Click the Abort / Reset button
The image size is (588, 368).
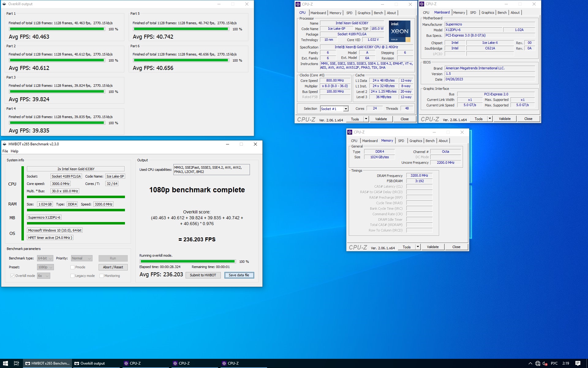point(113,267)
